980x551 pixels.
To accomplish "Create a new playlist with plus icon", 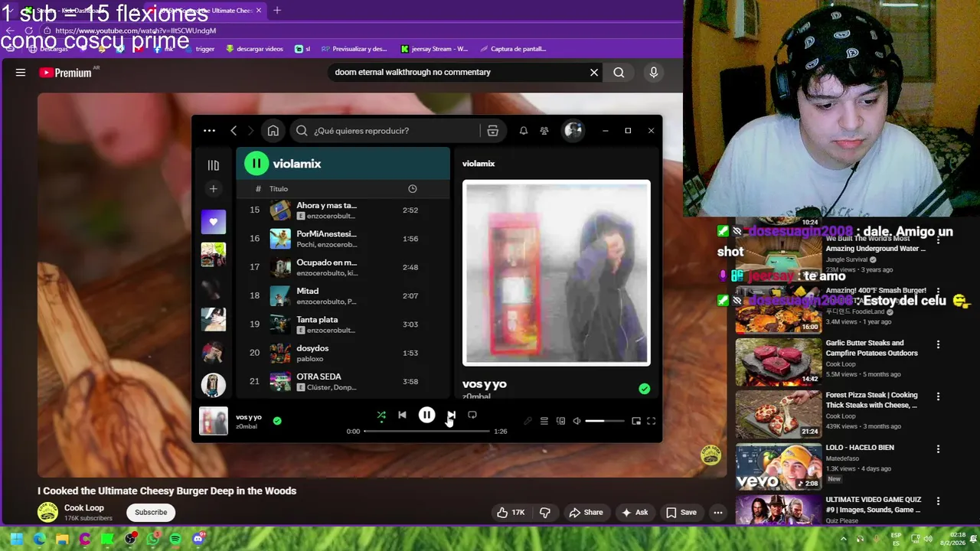I will coord(214,189).
